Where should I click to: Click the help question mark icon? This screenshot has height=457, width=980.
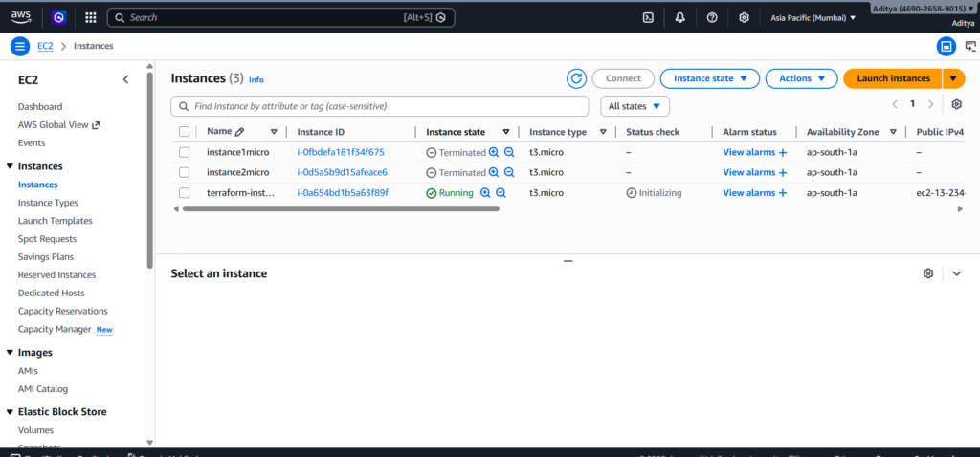712,17
